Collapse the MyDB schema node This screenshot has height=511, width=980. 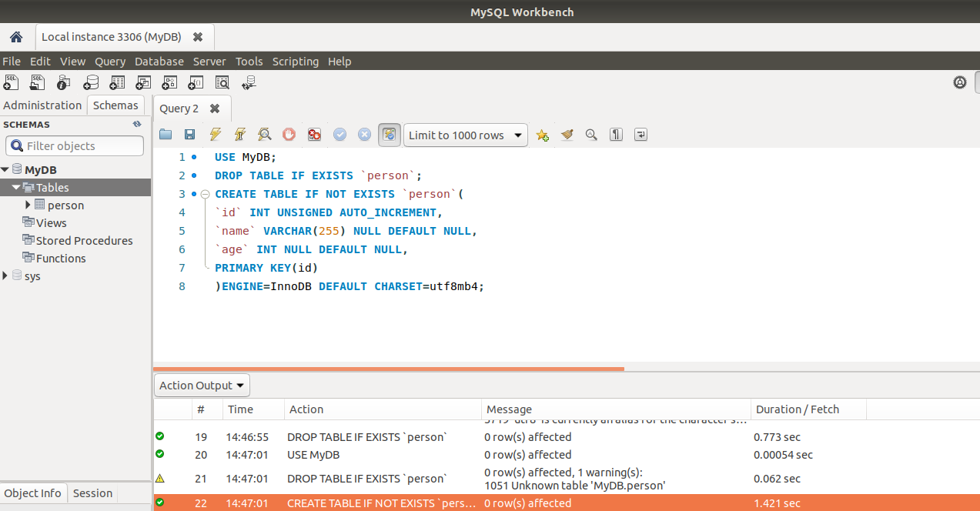click(x=5, y=170)
